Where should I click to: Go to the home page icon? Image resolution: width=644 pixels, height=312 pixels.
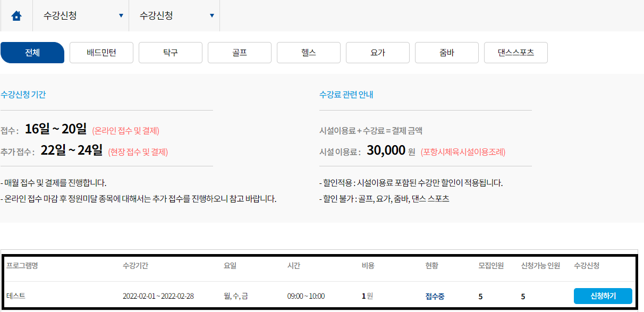pos(16,16)
